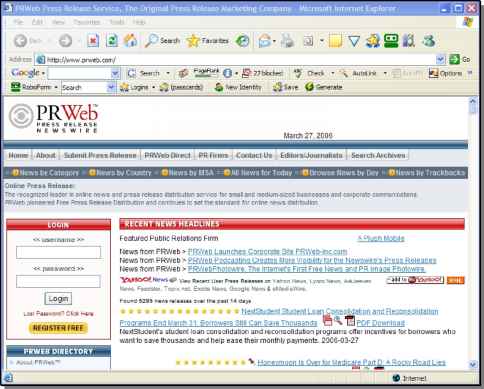Expand the address bar URL dropdown
The width and height of the screenshot is (484, 389).
click(440, 60)
